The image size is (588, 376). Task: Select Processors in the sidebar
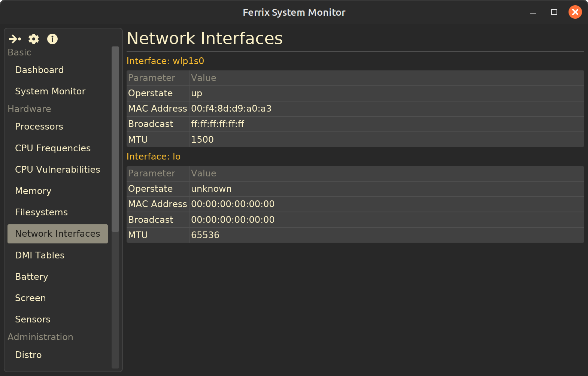pyautogui.click(x=39, y=127)
